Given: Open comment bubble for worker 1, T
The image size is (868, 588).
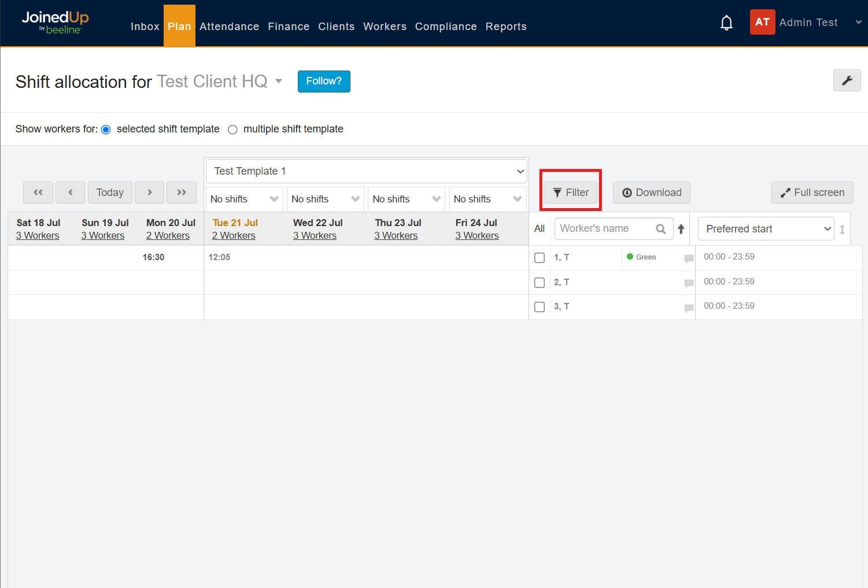Looking at the screenshot, I should coord(689,258).
